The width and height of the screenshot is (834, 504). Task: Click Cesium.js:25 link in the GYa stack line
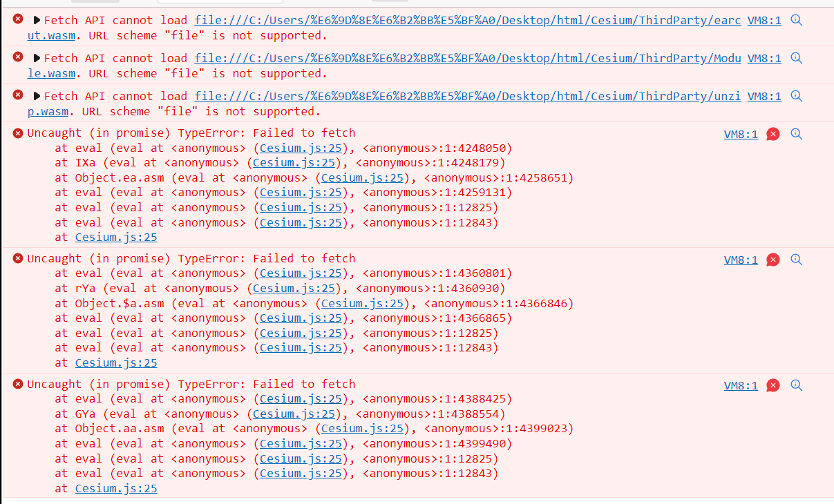tap(294, 414)
